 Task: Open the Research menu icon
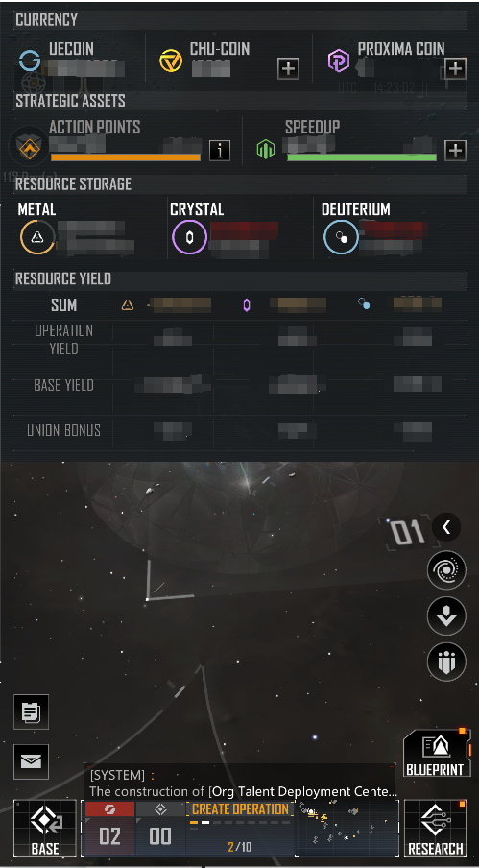tap(435, 829)
